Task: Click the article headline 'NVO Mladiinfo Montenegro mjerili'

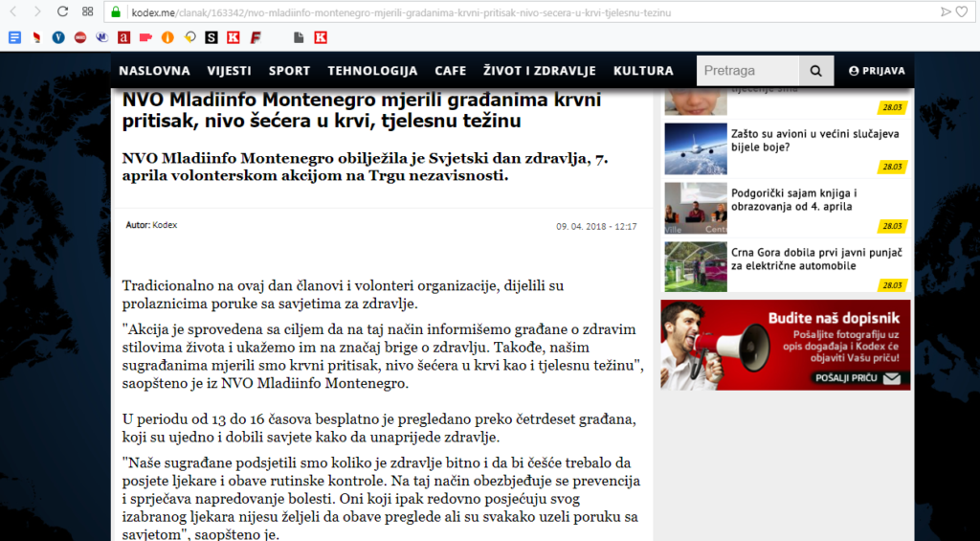Action: 361,110
